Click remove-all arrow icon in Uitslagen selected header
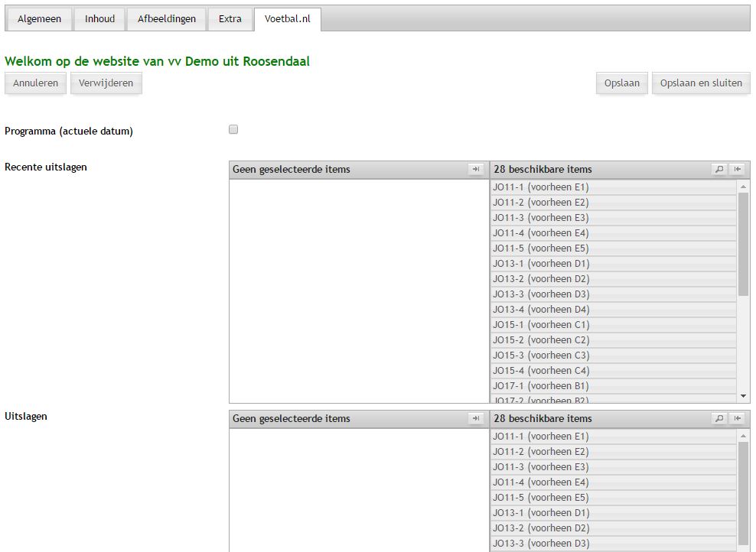Viewport: 756px width, 552px height. point(476,419)
